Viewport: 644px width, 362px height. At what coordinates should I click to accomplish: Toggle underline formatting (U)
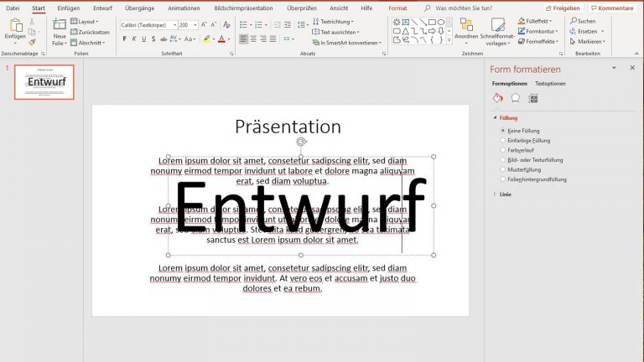tap(143, 39)
